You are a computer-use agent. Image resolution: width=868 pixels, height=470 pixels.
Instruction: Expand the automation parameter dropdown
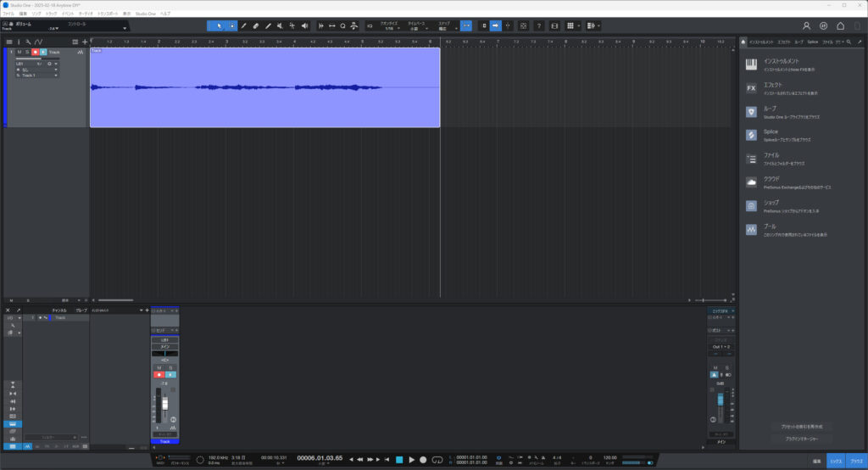[x=125, y=28]
